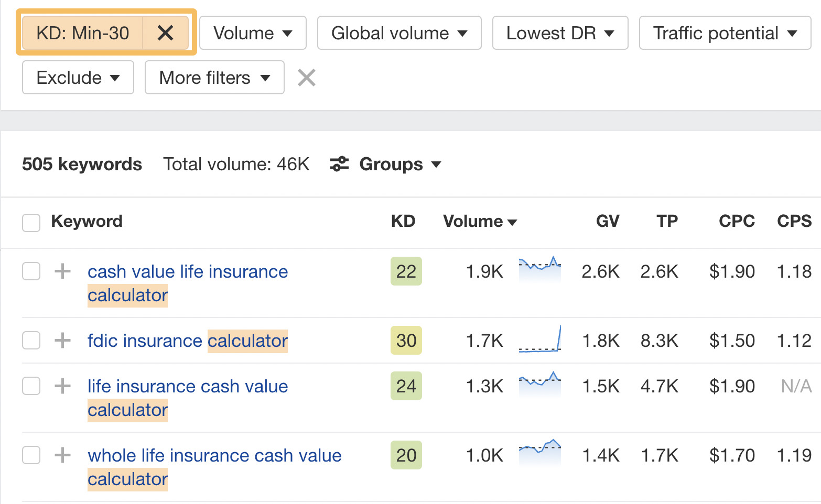The height and width of the screenshot is (504, 821).
Task: Select all keywords using the header checkbox
Action: coord(31,222)
